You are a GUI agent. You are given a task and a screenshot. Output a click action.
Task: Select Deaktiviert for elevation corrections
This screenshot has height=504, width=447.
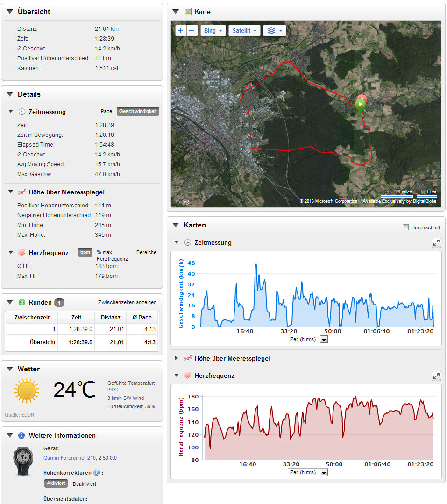pyautogui.click(x=84, y=483)
